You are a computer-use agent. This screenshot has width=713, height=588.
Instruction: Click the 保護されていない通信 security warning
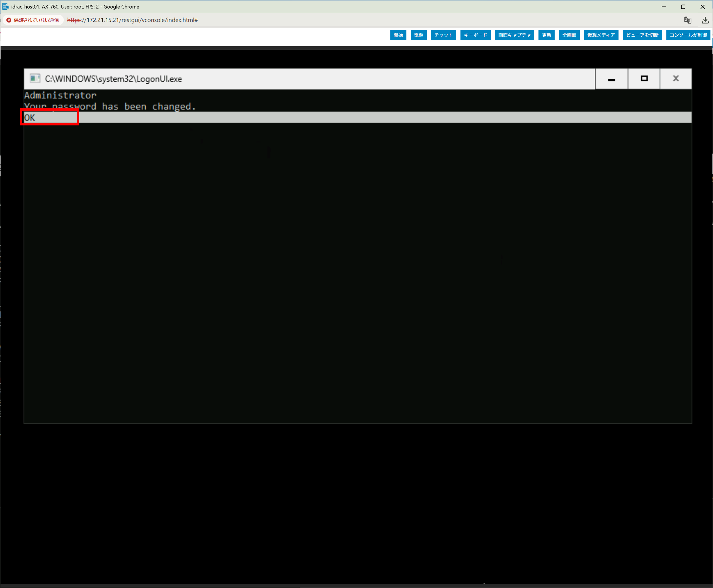[x=33, y=20]
